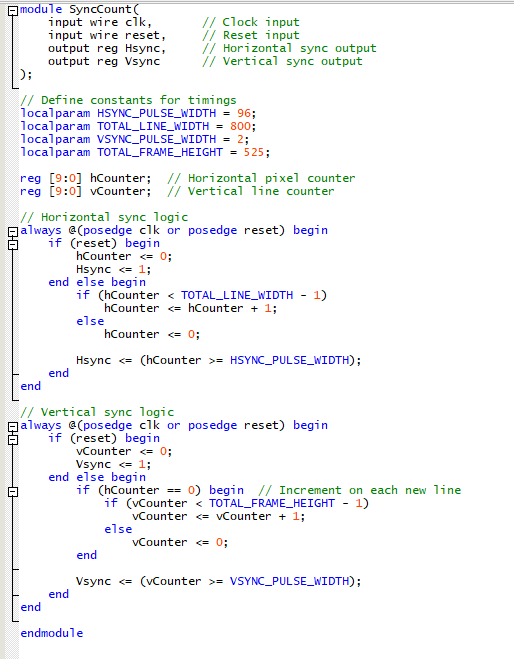
Task: Click the '// Define constants for timings' comment
Action: [128, 100]
